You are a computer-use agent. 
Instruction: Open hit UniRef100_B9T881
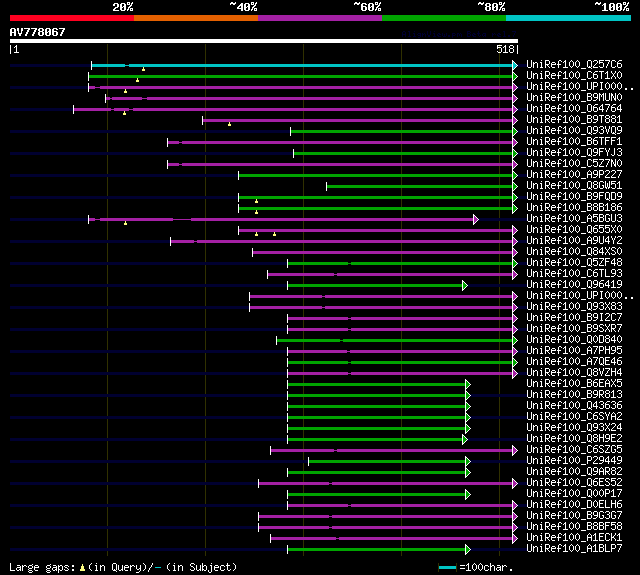574,120
